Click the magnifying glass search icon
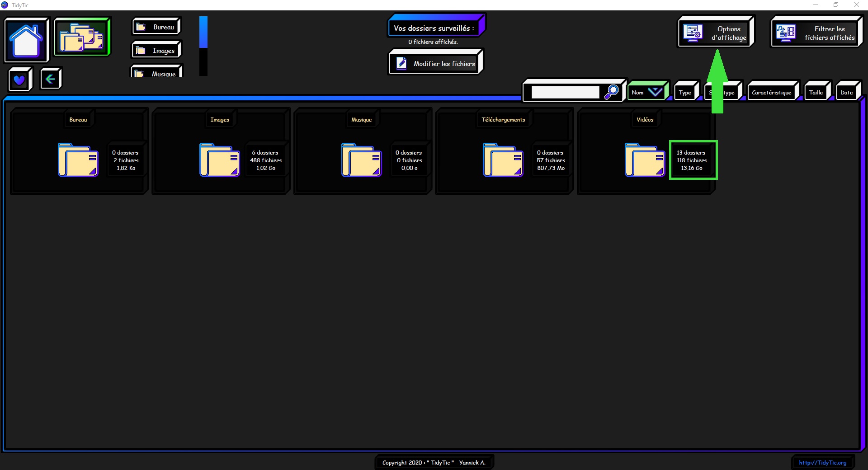 click(x=612, y=92)
